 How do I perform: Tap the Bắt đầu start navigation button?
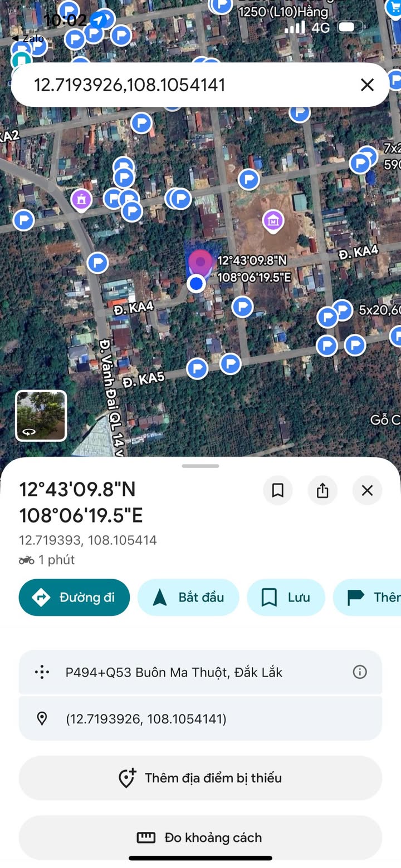coord(188,597)
